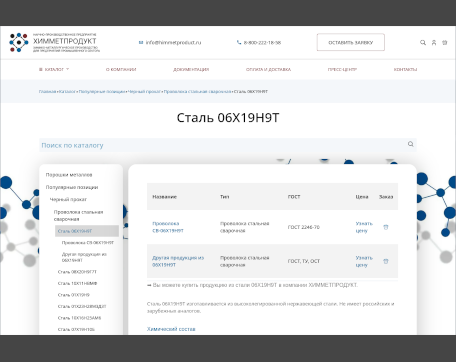This screenshot has height=362, width=456.
Task: Open Другая продукция из 06Х19Н9Т table link
Action: pyautogui.click(x=178, y=261)
